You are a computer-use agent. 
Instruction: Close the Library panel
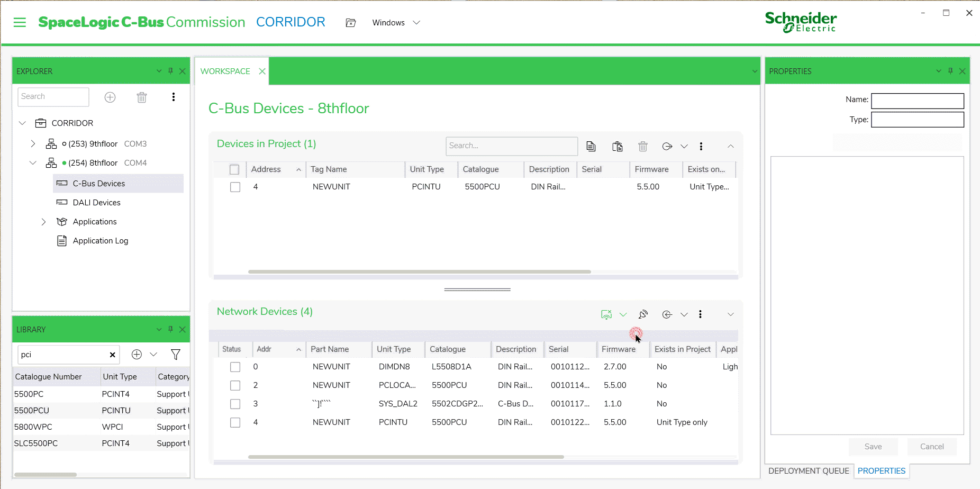point(183,329)
